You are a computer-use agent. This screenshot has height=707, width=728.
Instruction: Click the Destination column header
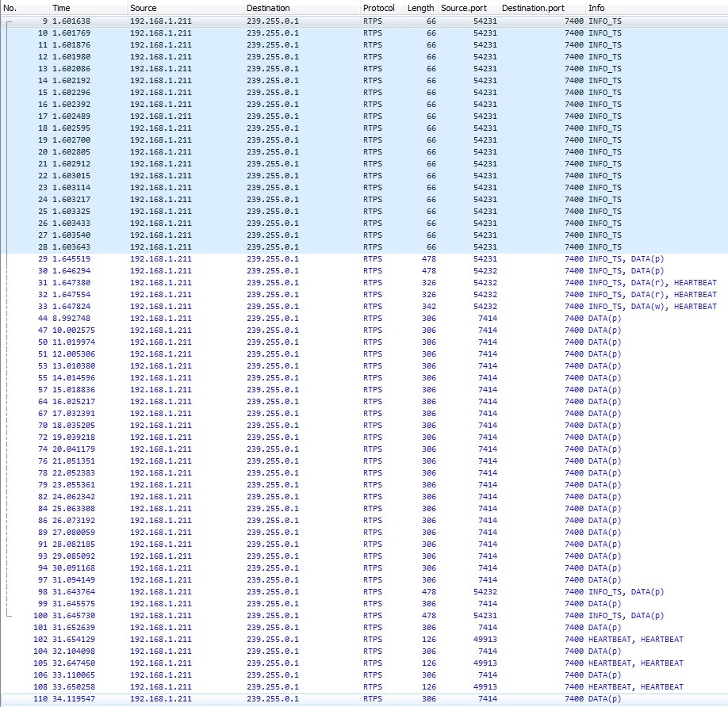(301, 8)
